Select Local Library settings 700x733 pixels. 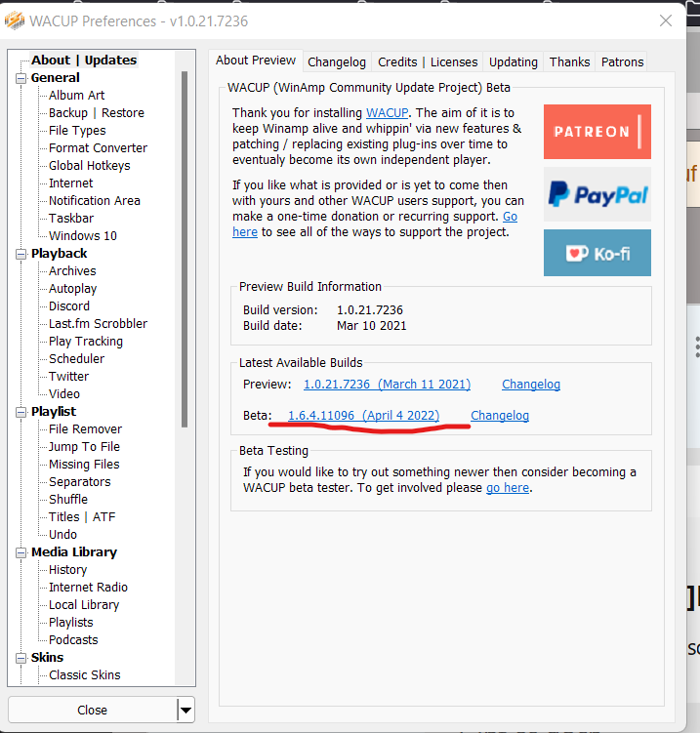(84, 605)
